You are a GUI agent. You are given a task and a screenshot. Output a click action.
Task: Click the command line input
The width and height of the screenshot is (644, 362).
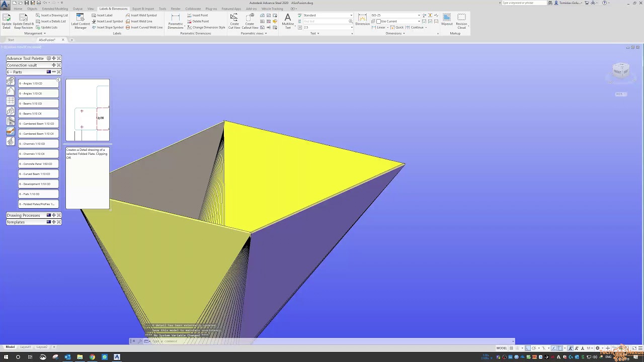(332, 341)
